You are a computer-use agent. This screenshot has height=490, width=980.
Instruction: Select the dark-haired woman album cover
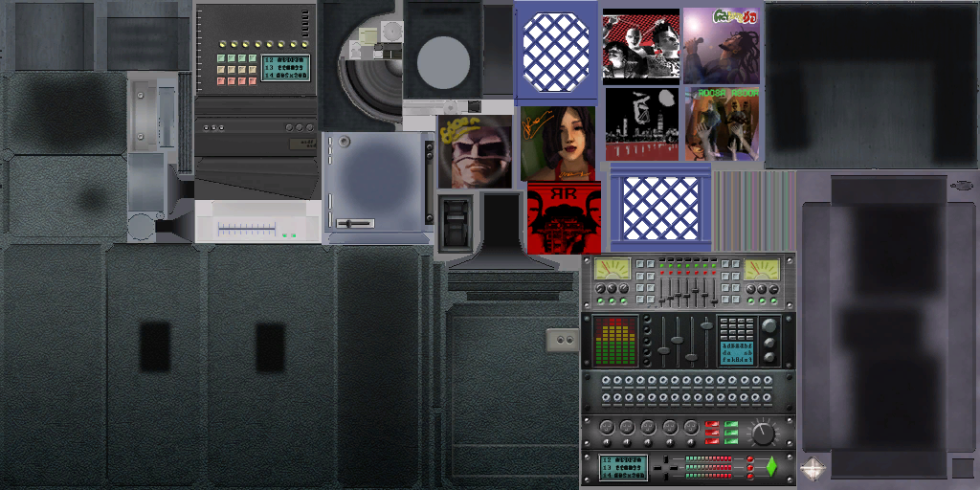[x=558, y=144]
